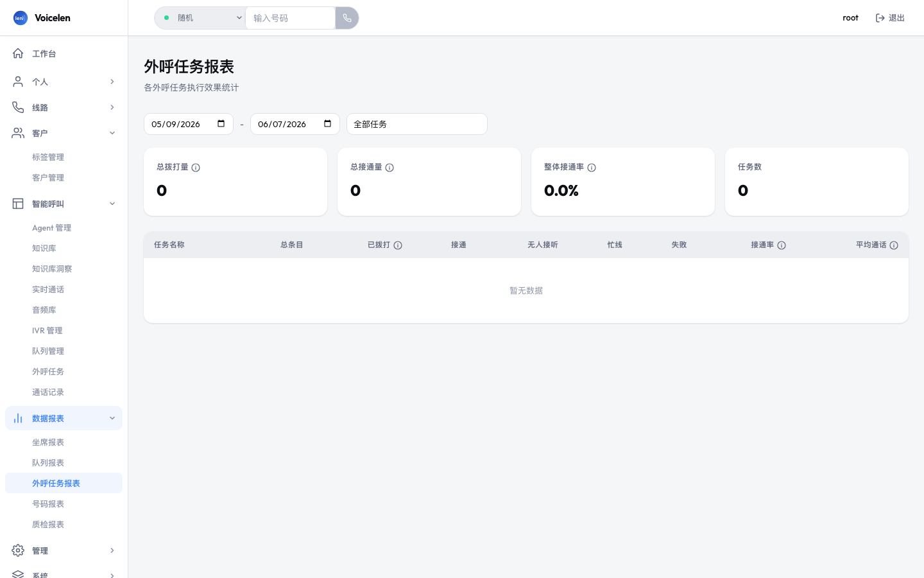The width and height of the screenshot is (924, 578).
Task: Click the Voicelen logo icon
Action: pyautogui.click(x=21, y=18)
